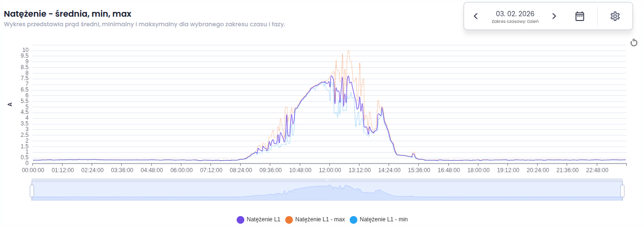Click the chart title Natężenie - średnia, min, max

67,14
